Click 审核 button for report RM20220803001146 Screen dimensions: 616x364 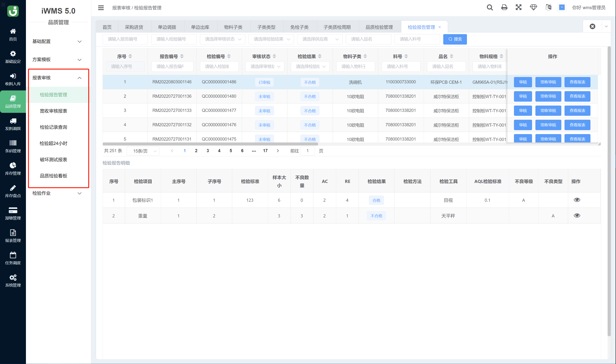point(523,82)
